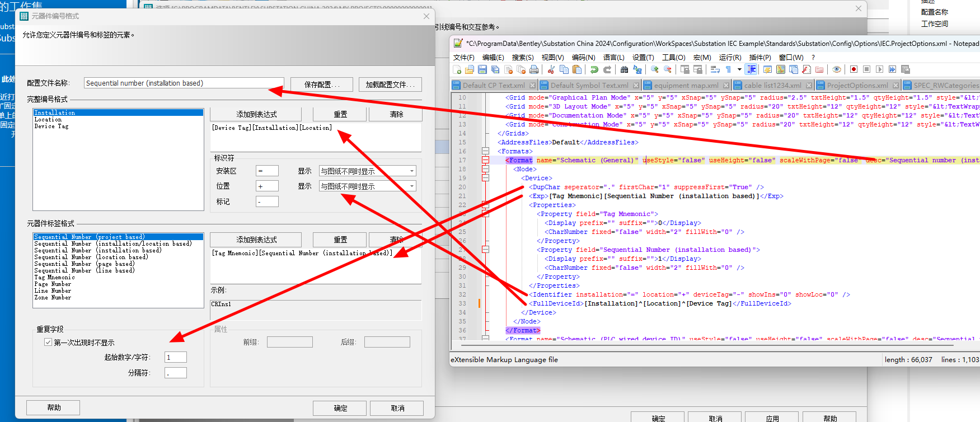Click 确定 in the 元器件编号格式 dialog

340,408
